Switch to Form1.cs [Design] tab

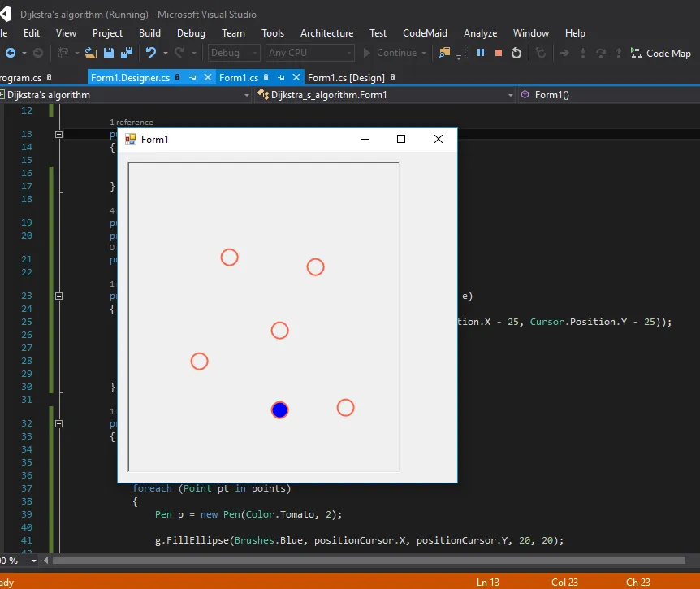point(346,78)
